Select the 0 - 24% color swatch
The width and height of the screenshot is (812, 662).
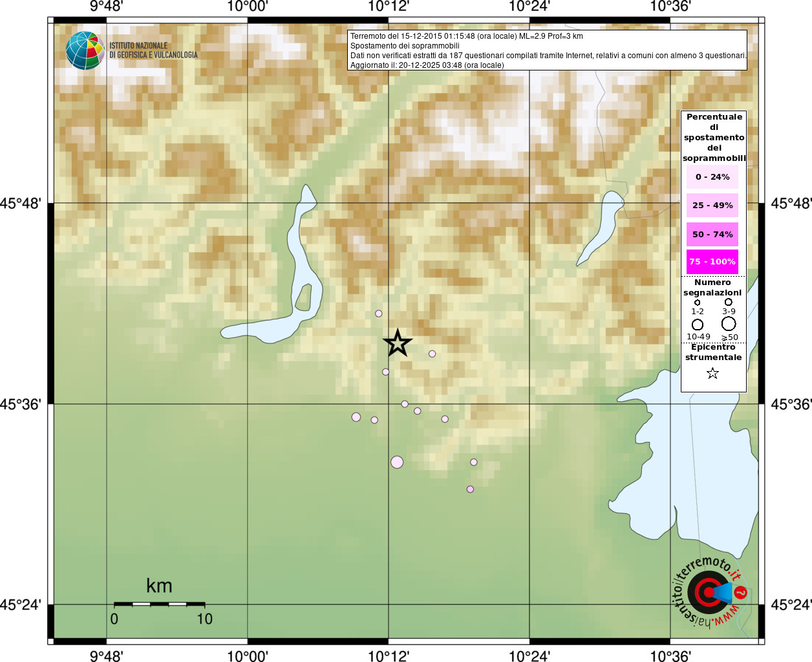(712, 176)
